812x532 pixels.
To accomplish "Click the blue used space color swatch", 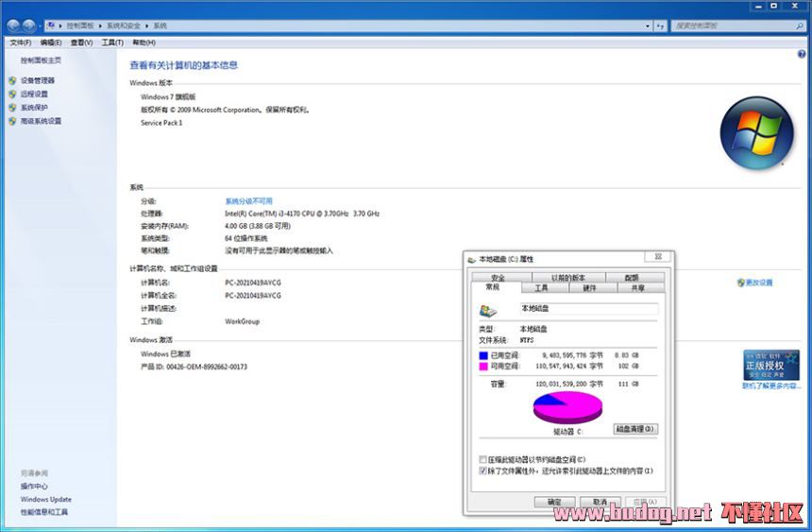I will pos(483,355).
